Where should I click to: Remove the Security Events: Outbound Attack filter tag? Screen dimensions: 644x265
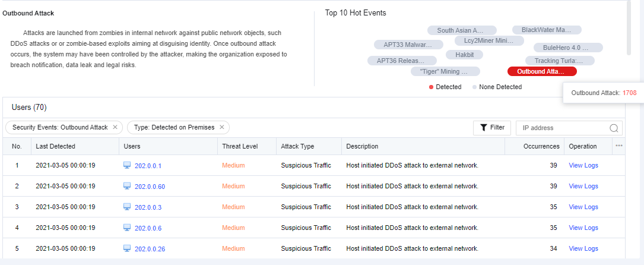115,127
